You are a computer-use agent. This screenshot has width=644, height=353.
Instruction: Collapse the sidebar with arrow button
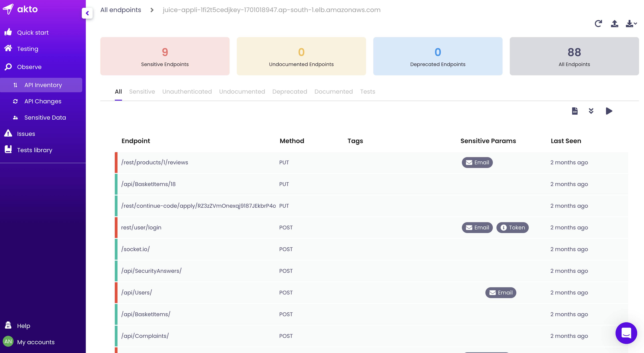click(87, 13)
